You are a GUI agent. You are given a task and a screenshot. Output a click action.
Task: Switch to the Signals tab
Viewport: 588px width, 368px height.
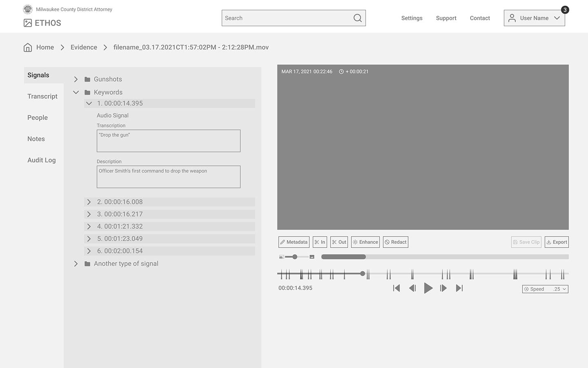(x=44, y=75)
